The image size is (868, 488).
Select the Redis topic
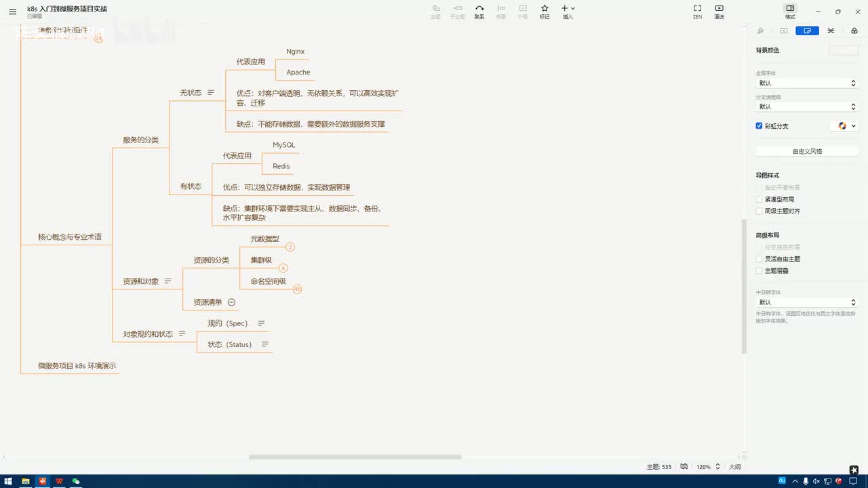tap(281, 166)
